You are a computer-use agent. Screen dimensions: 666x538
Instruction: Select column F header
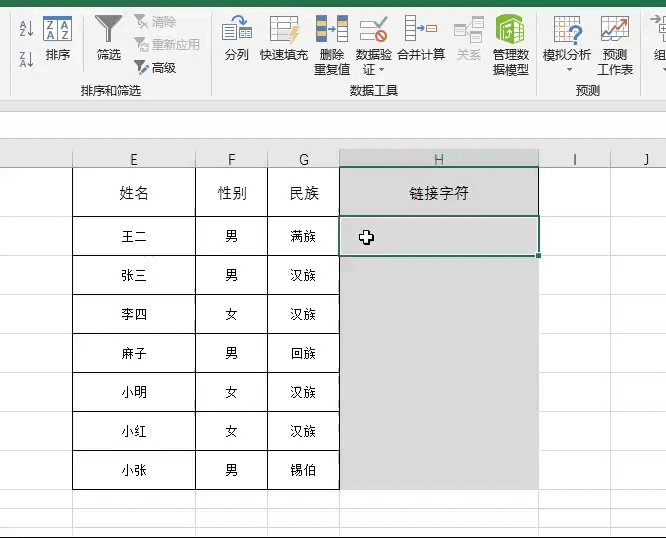[x=231, y=159]
